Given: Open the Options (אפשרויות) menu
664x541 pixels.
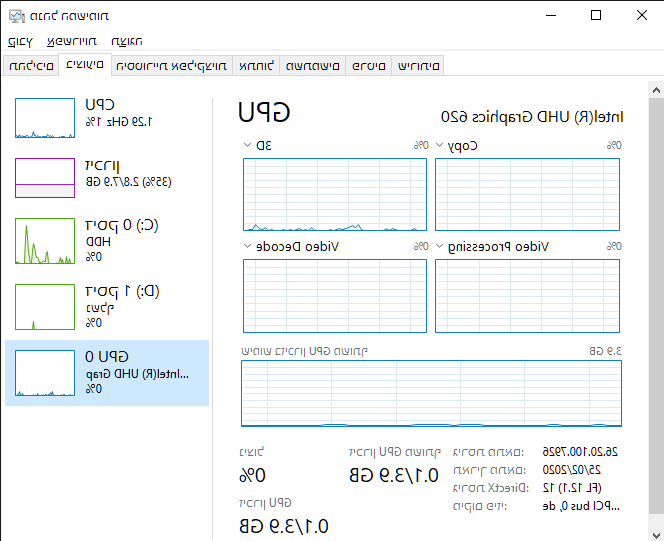Looking at the screenshot, I should pyautogui.click(x=72, y=41).
